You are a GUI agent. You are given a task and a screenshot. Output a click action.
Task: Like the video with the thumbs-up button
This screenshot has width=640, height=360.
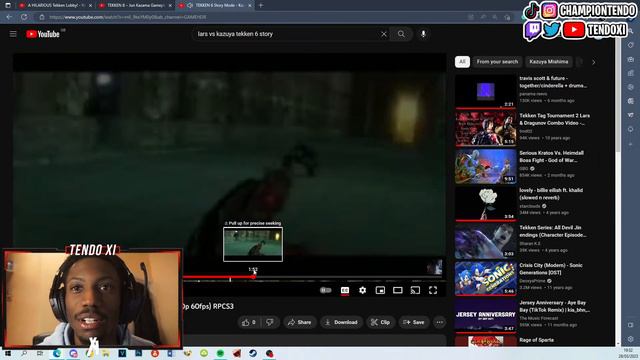(249, 322)
